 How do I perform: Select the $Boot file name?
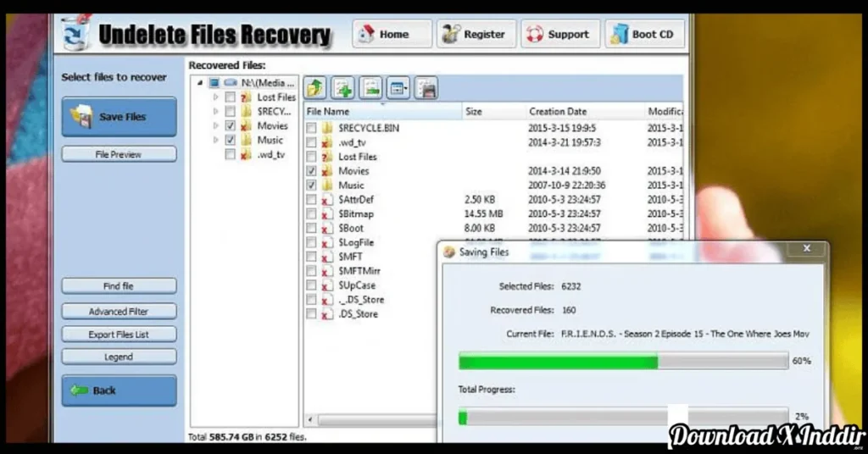[x=351, y=229]
